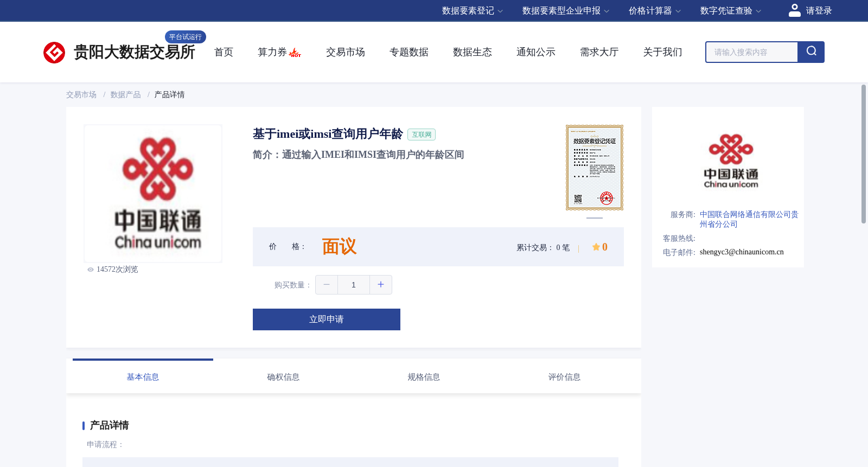Click the search magnifier button
This screenshot has height=467, width=868.
pyautogui.click(x=811, y=52)
